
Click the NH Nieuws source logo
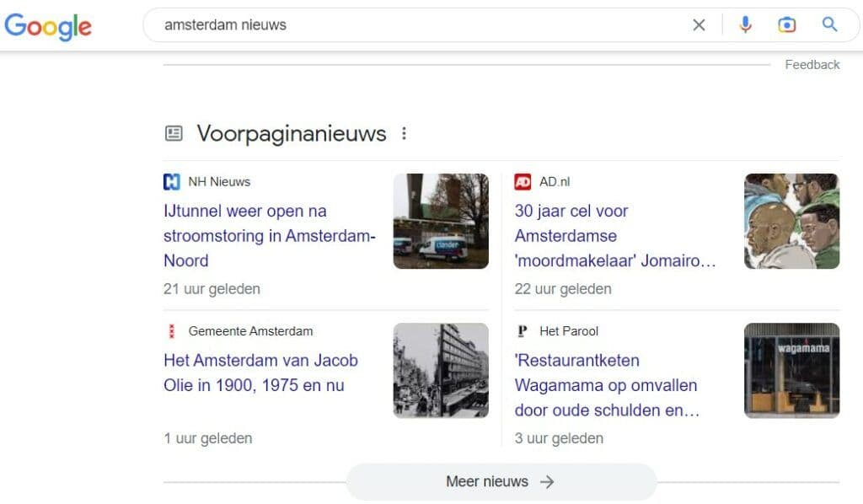(172, 181)
